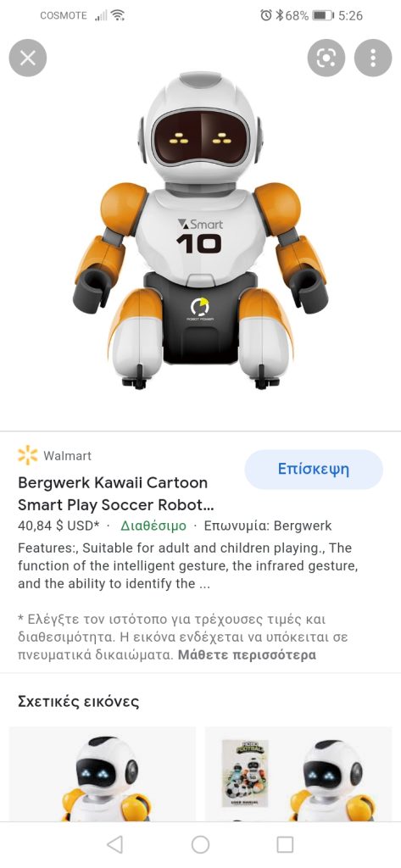Close the image viewer with X icon
Viewport: 401px width, 868px height.
28,58
